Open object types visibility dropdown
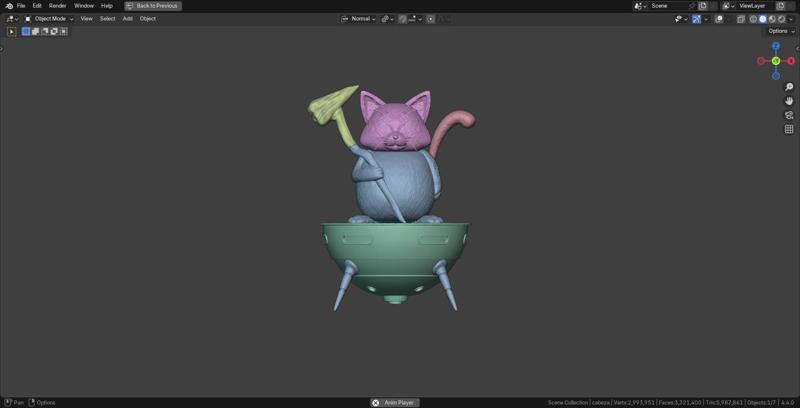The width and height of the screenshot is (800, 408). (682, 19)
